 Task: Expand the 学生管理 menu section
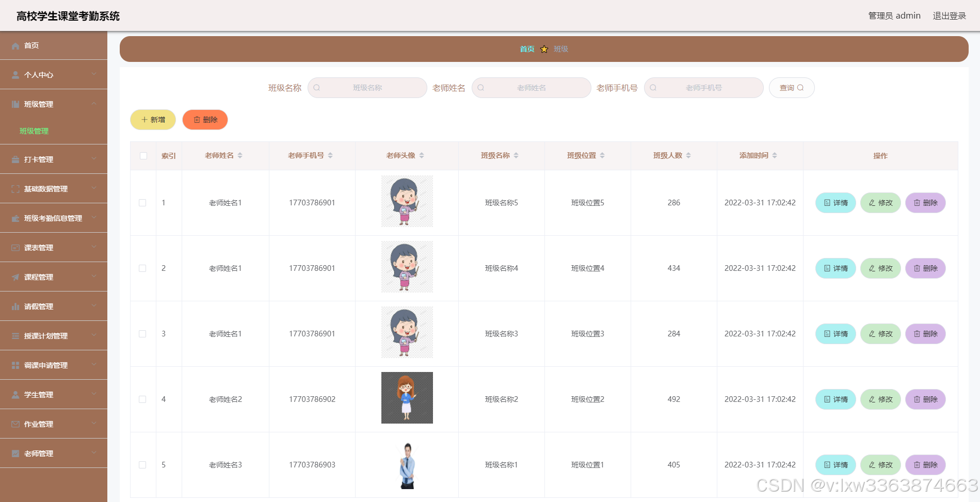[x=53, y=394]
